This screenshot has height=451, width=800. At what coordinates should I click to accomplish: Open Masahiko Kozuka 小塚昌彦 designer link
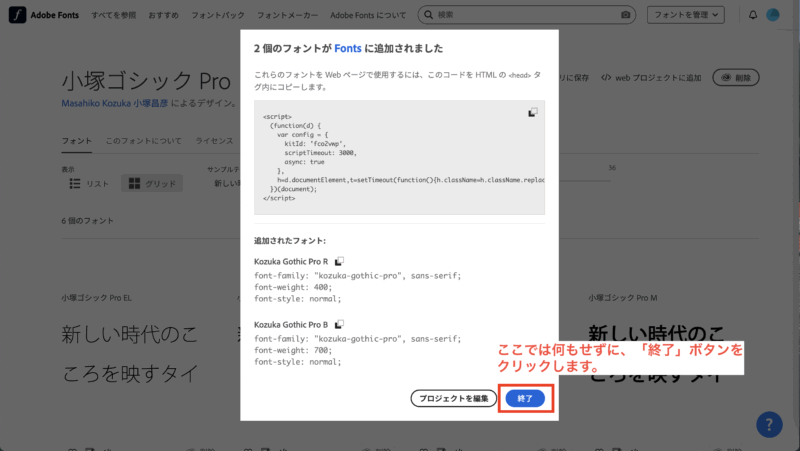(115, 103)
